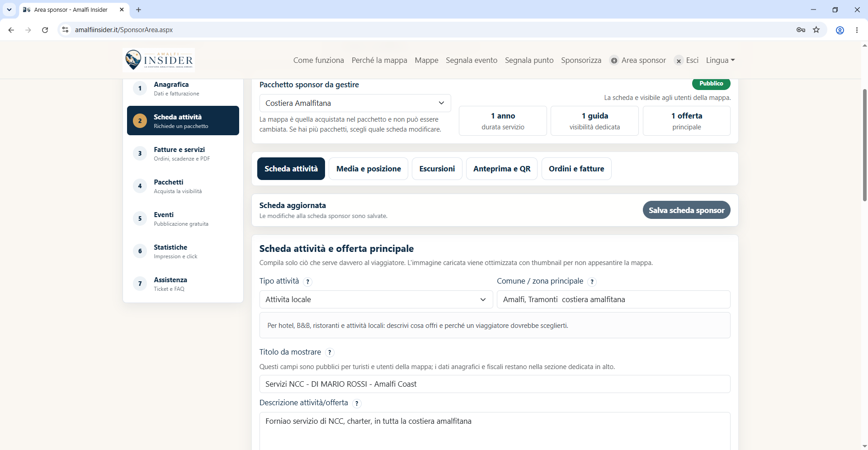Click the Pubblico status badge
868x450 pixels.
point(711,84)
